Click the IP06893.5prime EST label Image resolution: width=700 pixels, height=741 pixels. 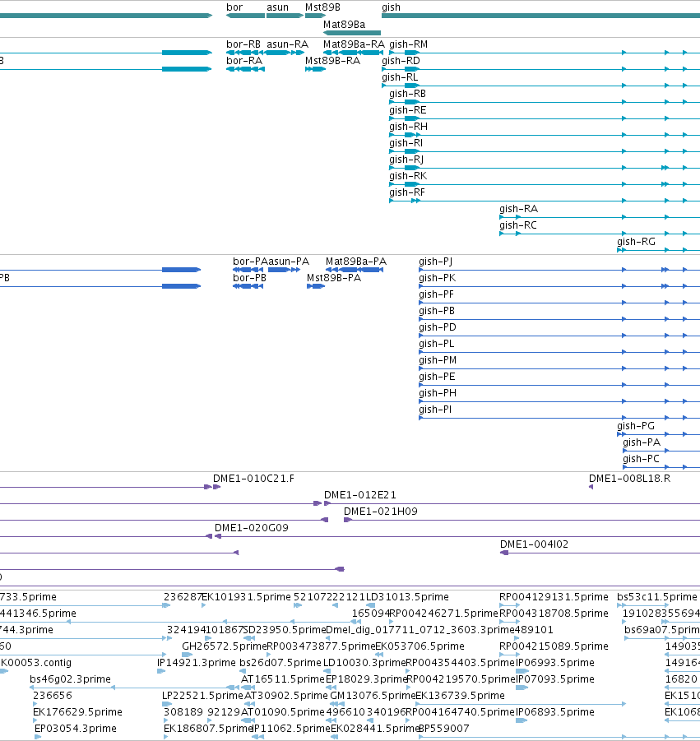pos(555,712)
